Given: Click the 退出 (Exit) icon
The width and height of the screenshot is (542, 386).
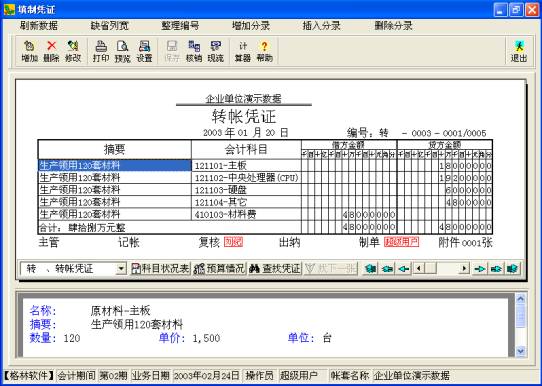Looking at the screenshot, I should pyautogui.click(x=519, y=51).
